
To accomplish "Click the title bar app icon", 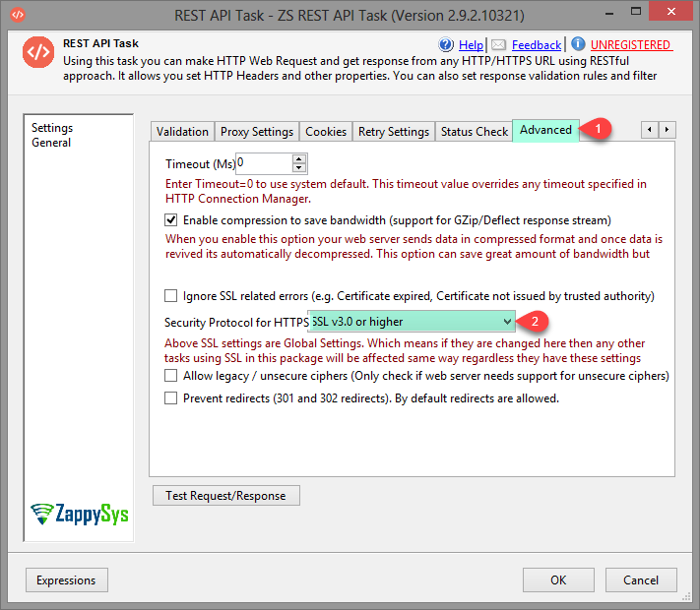I will pos(18,15).
